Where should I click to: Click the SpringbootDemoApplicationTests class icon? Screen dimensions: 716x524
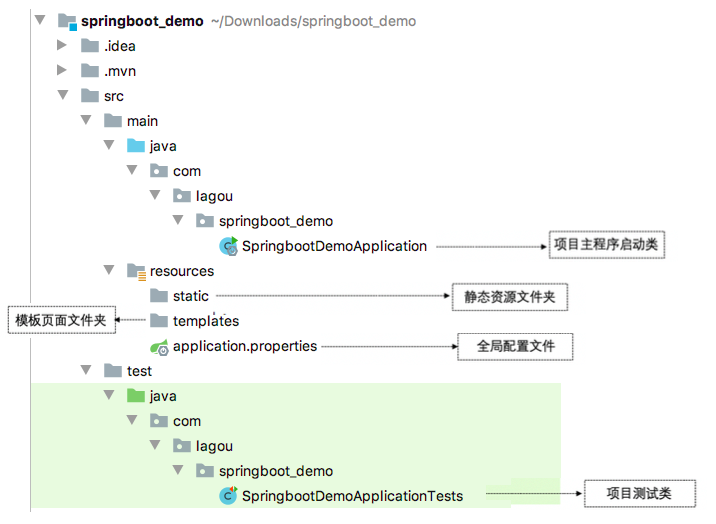click(228, 496)
